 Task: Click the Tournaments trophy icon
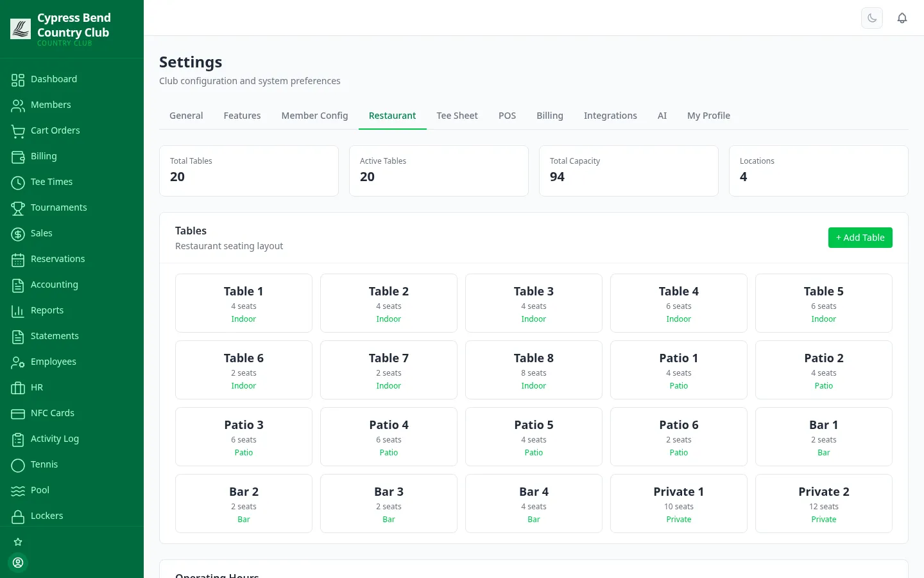point(18,208)
